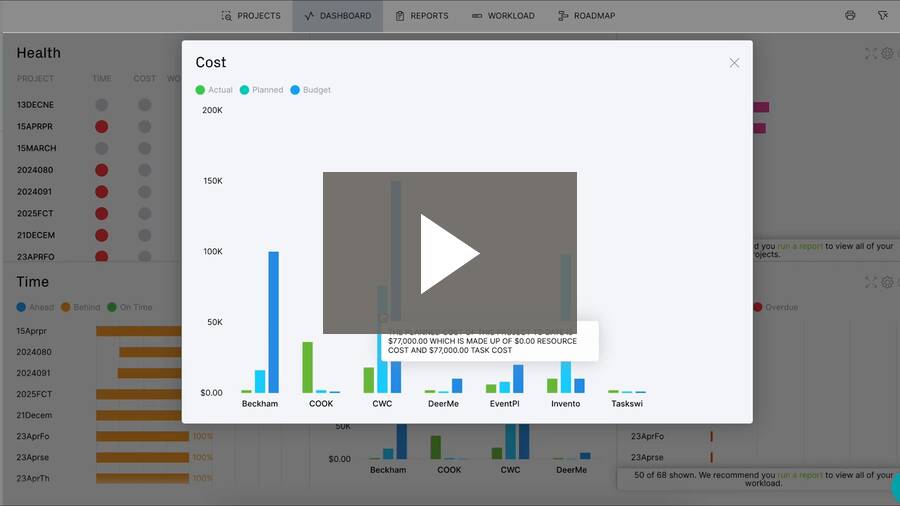
Task: Select the COOK label on the chart axis
Action: pos(321,404)
